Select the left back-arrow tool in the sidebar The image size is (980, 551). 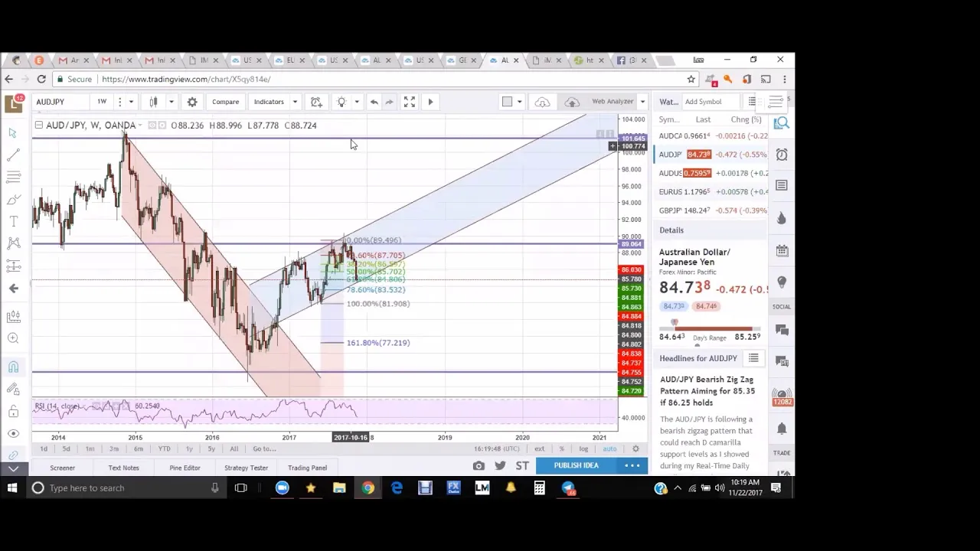click(13, 289)
